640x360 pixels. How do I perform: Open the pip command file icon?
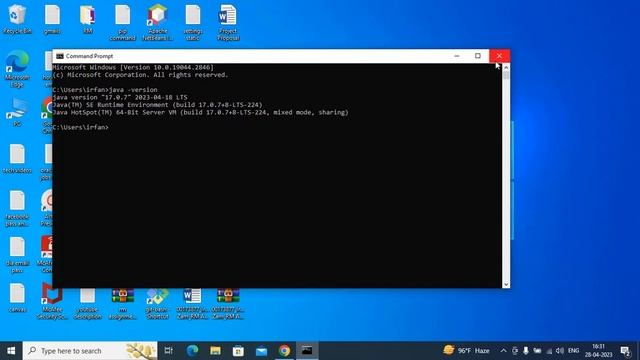[122, 22]
